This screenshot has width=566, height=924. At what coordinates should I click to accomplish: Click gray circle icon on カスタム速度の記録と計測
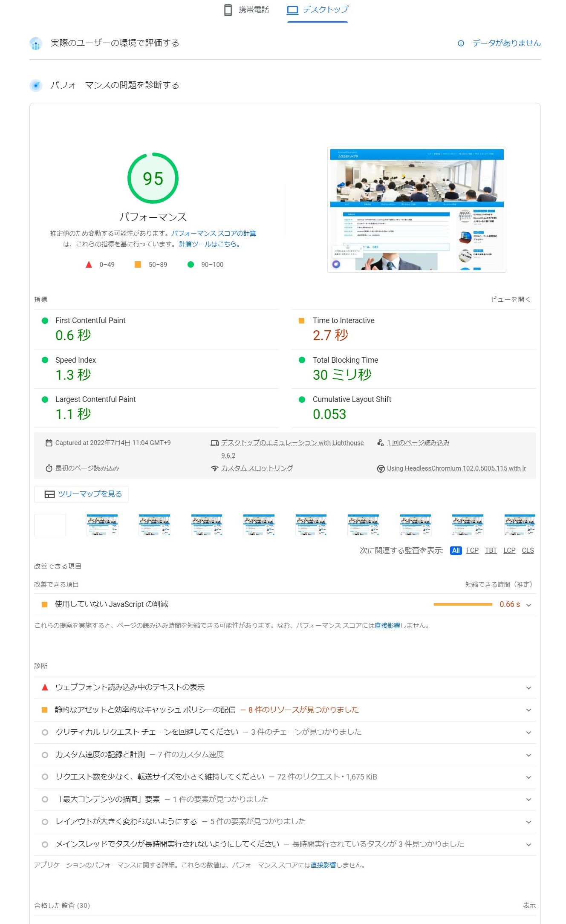click(45, 755)
